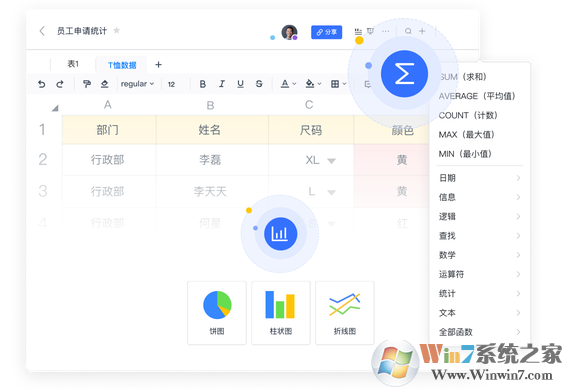This screenshot has height=389, width=569.
Task: Click the font size 12 field
Action: tap(171, 85)
